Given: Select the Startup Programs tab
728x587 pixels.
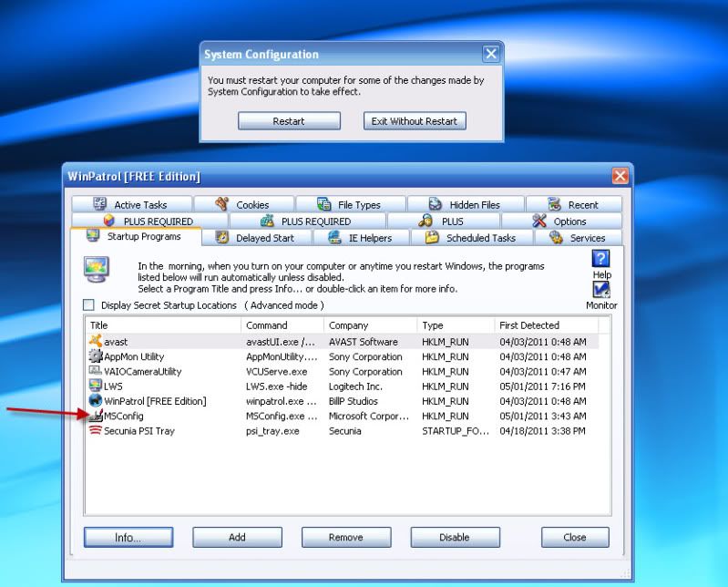Looking at the screenshot, I should 136,236.
